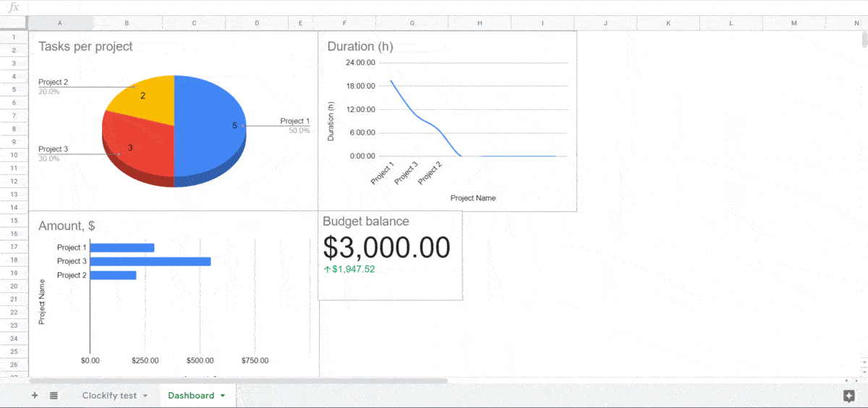Select column I header
The width and height of the screenshot is (868, 408).
pos(542,23)
